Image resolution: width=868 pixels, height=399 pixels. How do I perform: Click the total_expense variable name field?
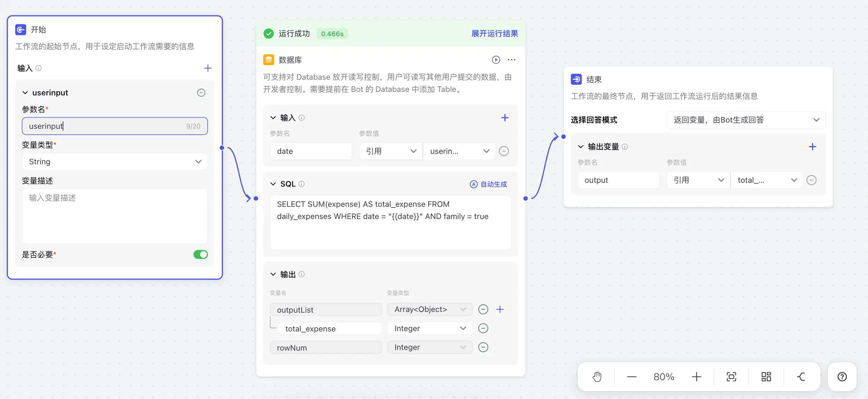[330, 328]
